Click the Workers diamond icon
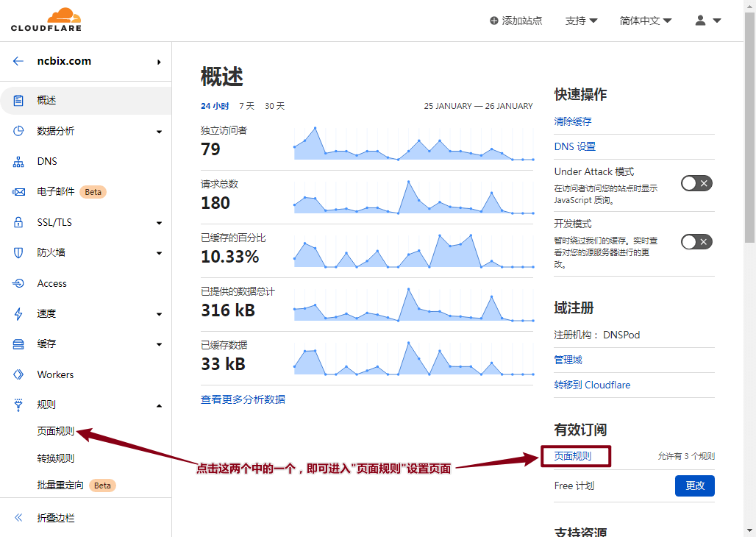This screenshot has height=537, width=756. coord(18,374)
